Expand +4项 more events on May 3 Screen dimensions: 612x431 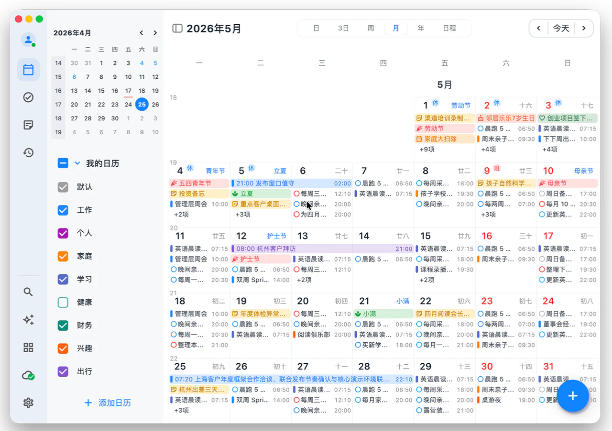(550, 149)
